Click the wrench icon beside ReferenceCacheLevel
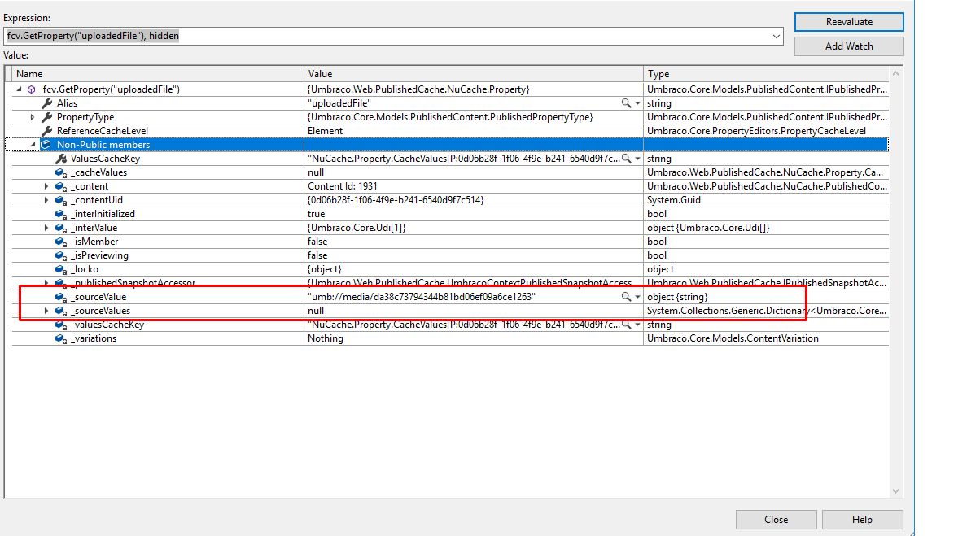 tap(46, 131)
